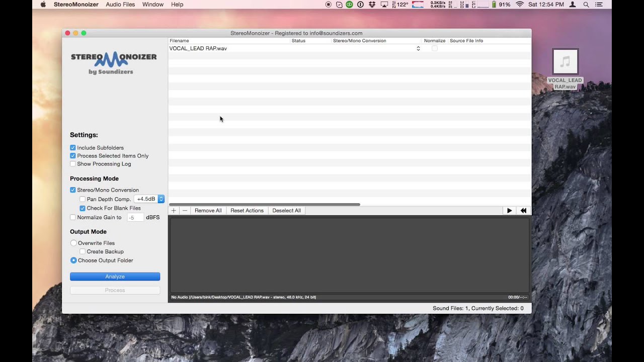The width and height of the screenshot is (644, 362).
Task: Click the Dropbox menu bar icon
Action: [372, 5]
